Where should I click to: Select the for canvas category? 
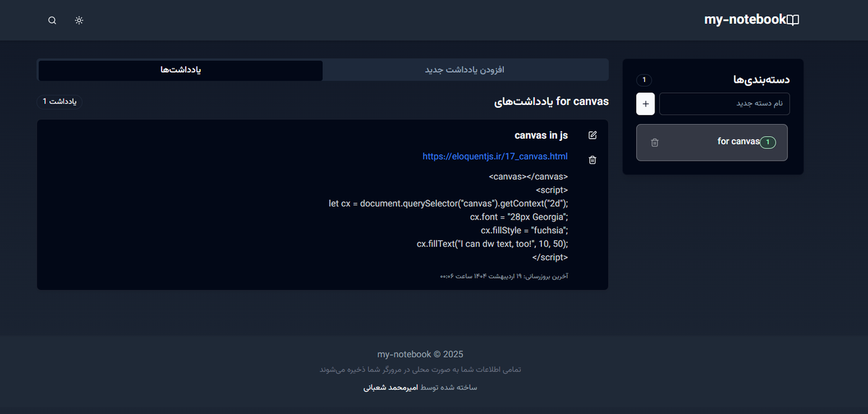coord(712,142)
